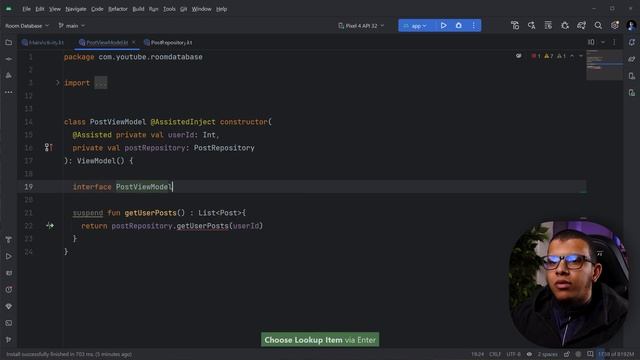Close the PostViewModel.kt tab
This screenshot has width=640, height=360.
(x=133, y=42)
